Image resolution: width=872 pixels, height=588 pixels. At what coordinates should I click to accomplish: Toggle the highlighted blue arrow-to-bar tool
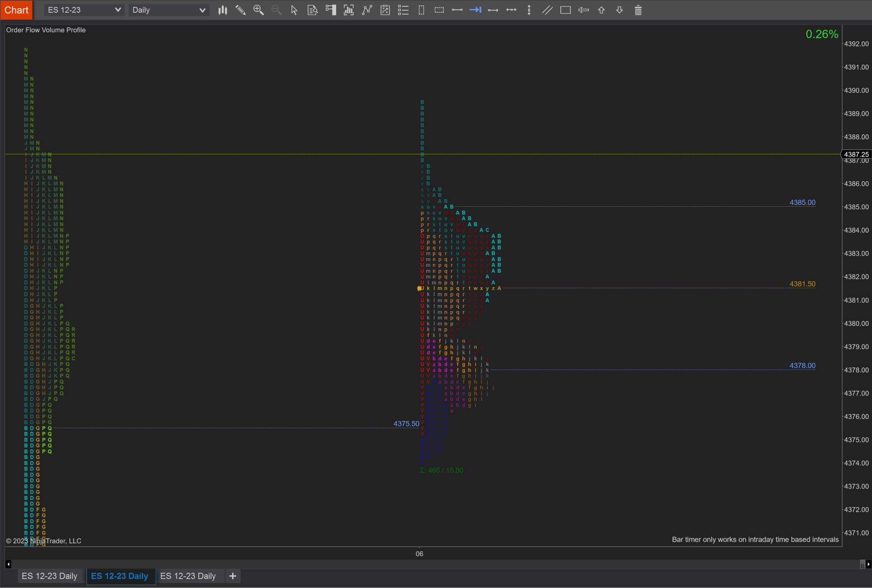tap(475, 10)
